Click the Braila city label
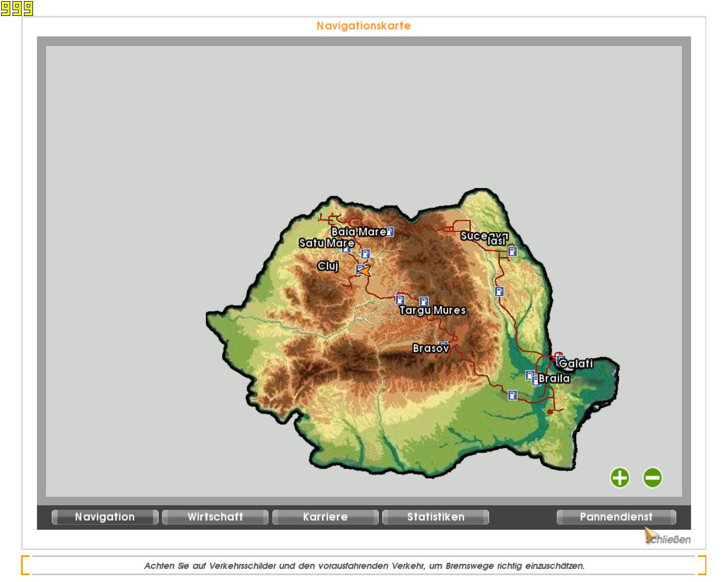The image size is (728, 582). (554, 379)
